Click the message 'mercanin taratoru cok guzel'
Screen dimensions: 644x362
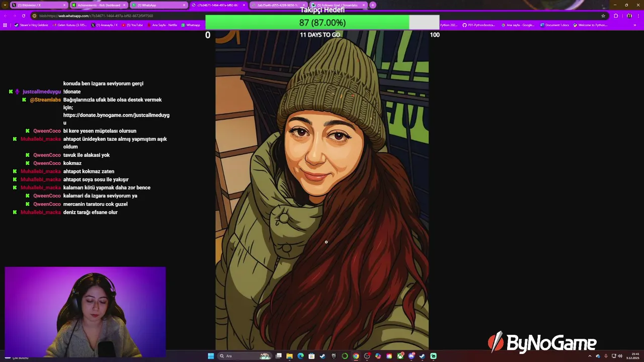[96, 204]
